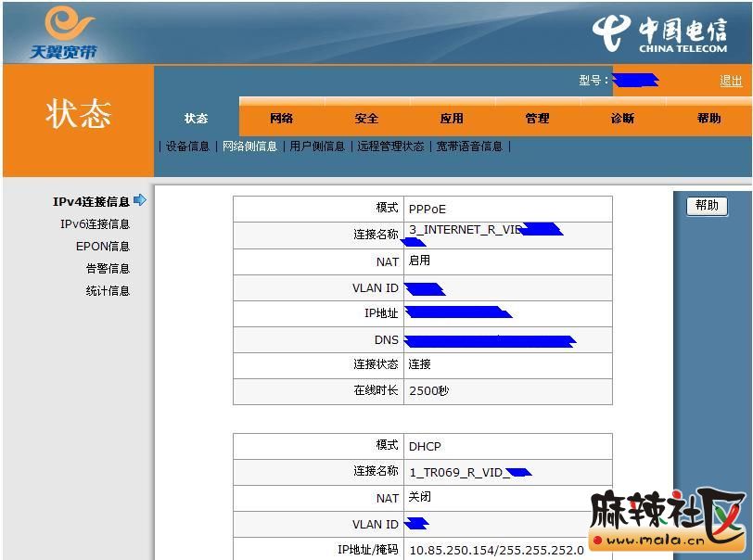
Task: Open 设备信息 submenu
Action: [187, 146]
